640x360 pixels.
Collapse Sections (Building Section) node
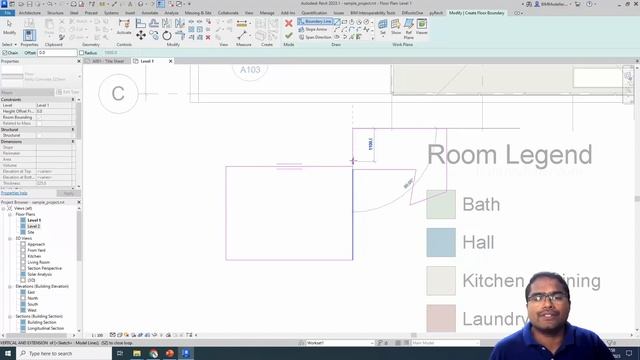tap(10, 316)
